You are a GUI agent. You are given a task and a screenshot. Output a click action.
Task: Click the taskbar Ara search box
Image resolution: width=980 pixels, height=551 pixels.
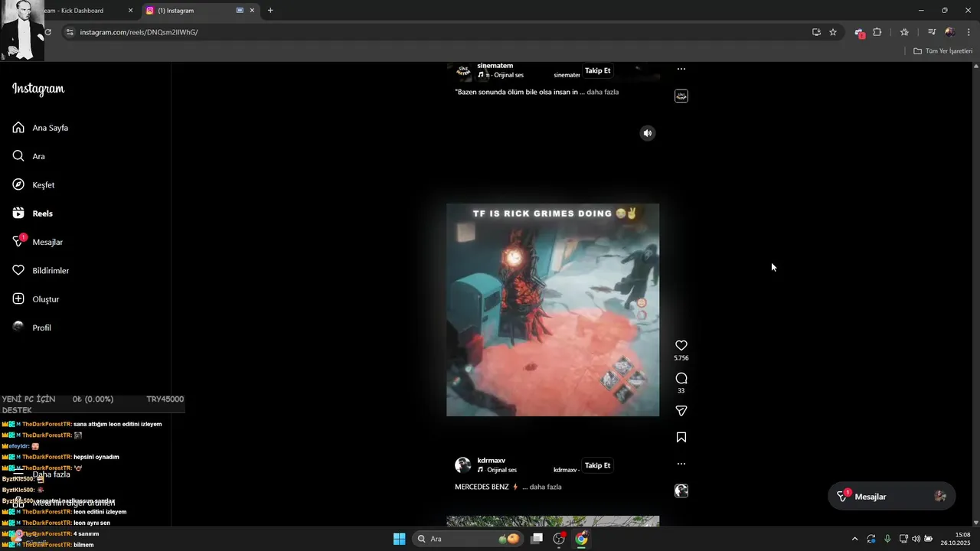(468, 539)
